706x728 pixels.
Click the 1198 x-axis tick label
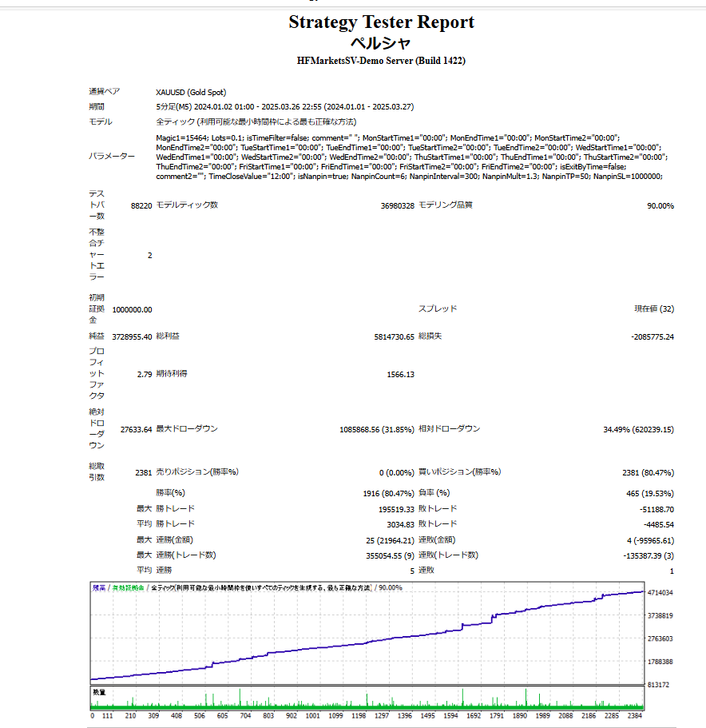(x=358, y=715)
